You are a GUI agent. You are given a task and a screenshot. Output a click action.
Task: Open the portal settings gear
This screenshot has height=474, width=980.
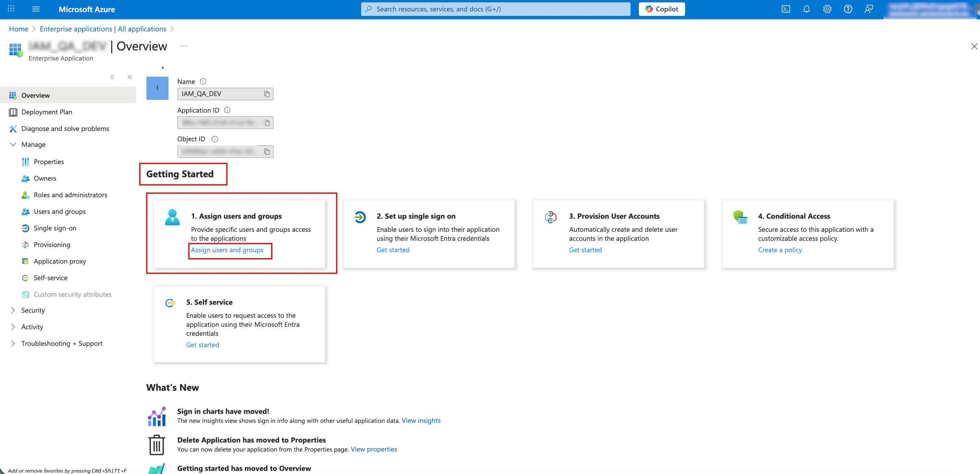(827, 9)
